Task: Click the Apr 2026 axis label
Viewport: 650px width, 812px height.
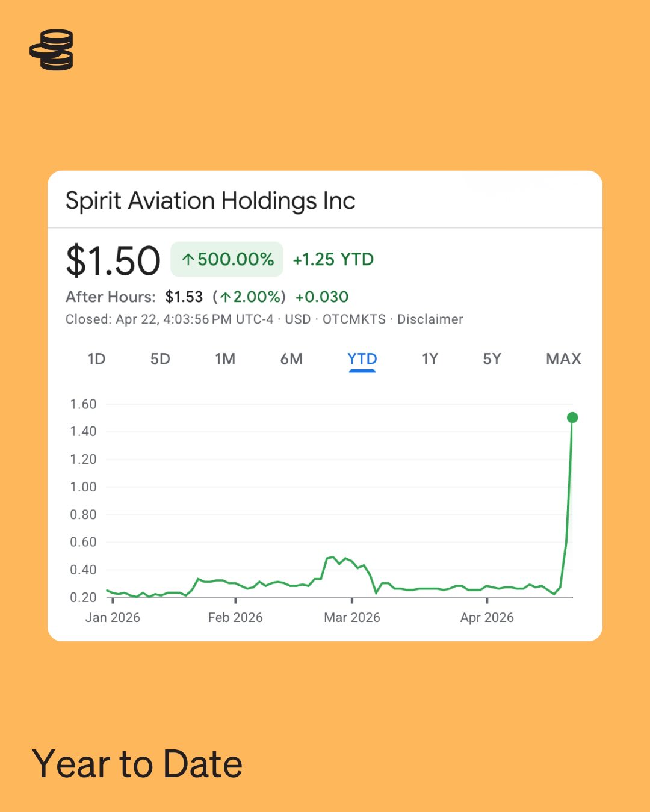Action: (487, 618)
